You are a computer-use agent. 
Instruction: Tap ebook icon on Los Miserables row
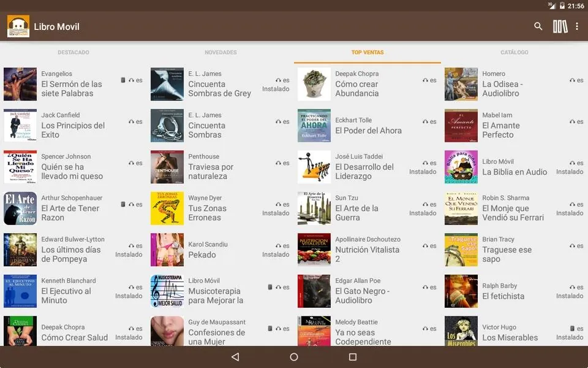tap(572, 329)
